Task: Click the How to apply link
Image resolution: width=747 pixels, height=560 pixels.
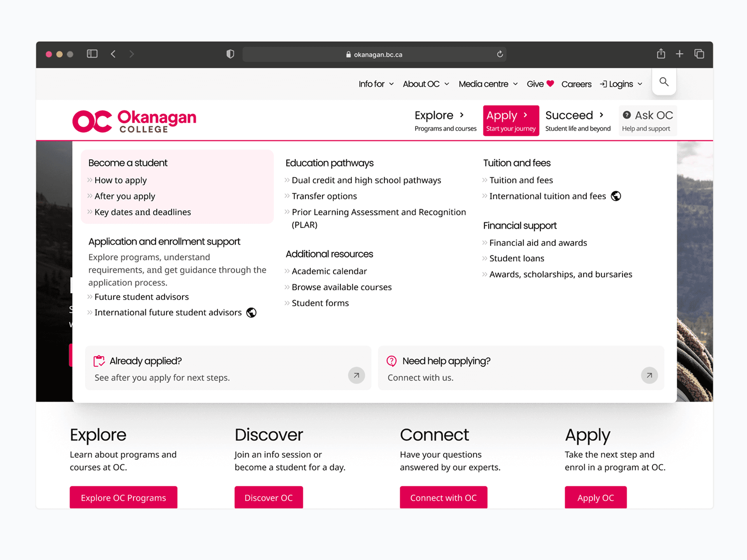Action: tap(121, 180)
